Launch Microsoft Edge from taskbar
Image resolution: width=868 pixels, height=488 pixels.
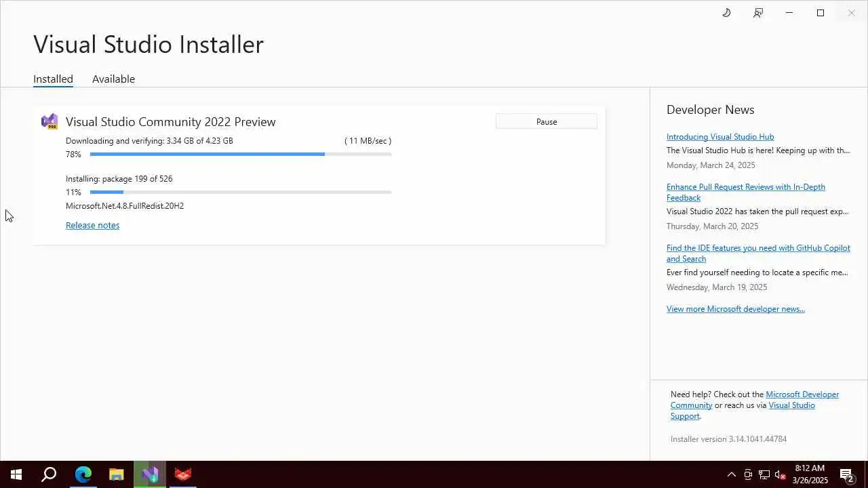(x=83, y=474)
